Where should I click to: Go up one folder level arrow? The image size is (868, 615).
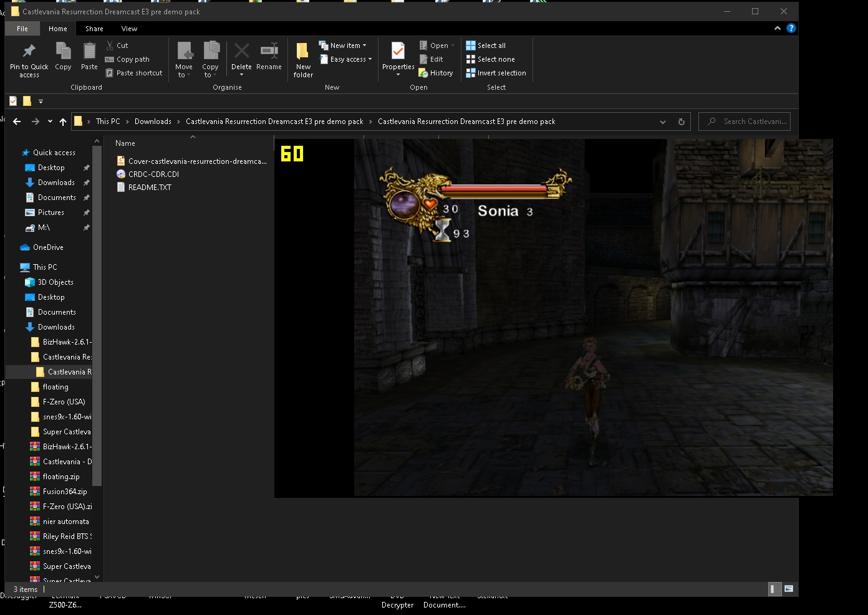pos(63,122)
